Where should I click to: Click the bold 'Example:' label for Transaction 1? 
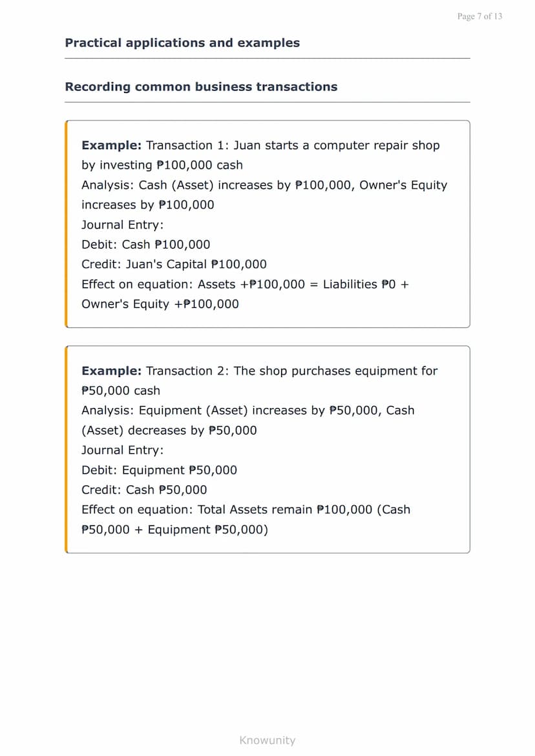point(111,145)
